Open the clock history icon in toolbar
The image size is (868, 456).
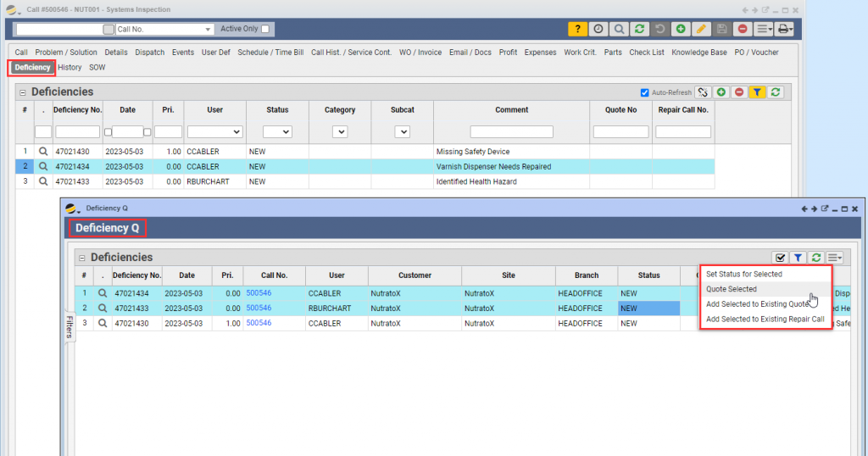point(599,29)
